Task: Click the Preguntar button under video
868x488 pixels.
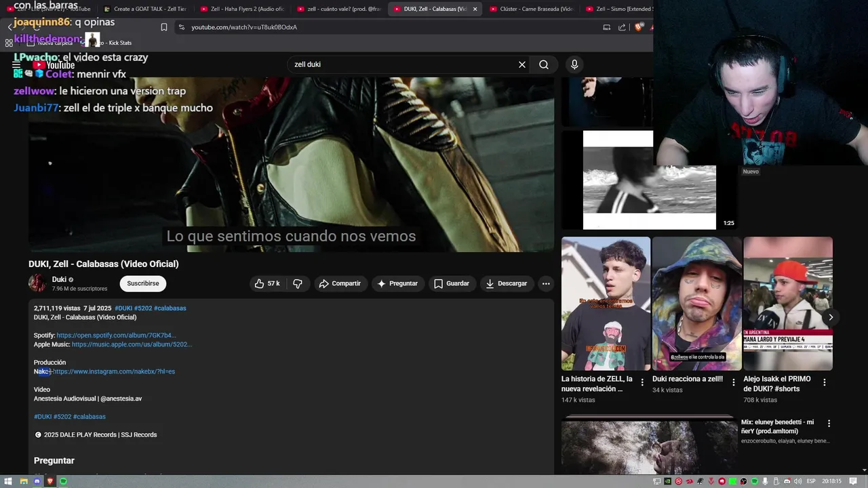Action: point(398,283)
